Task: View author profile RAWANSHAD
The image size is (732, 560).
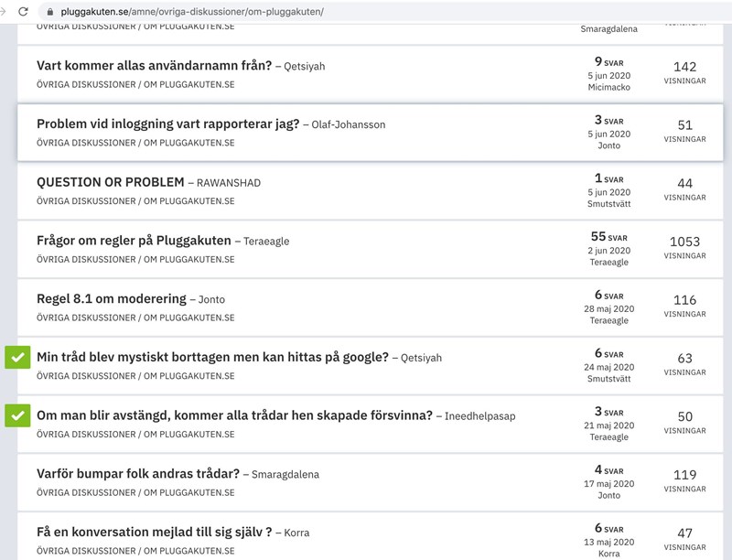Action: (x=229, y=183)
